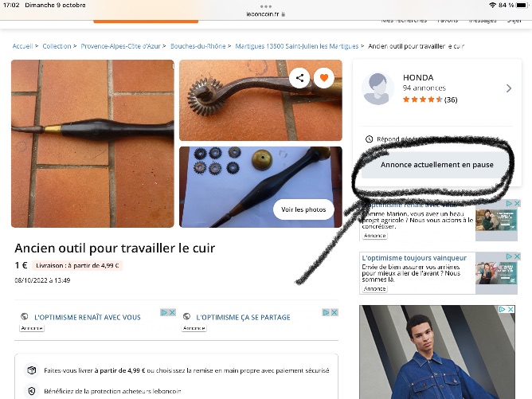Close the L'optimisme toujours vainqueur ad
532x399 pixels.
[517, 256]
